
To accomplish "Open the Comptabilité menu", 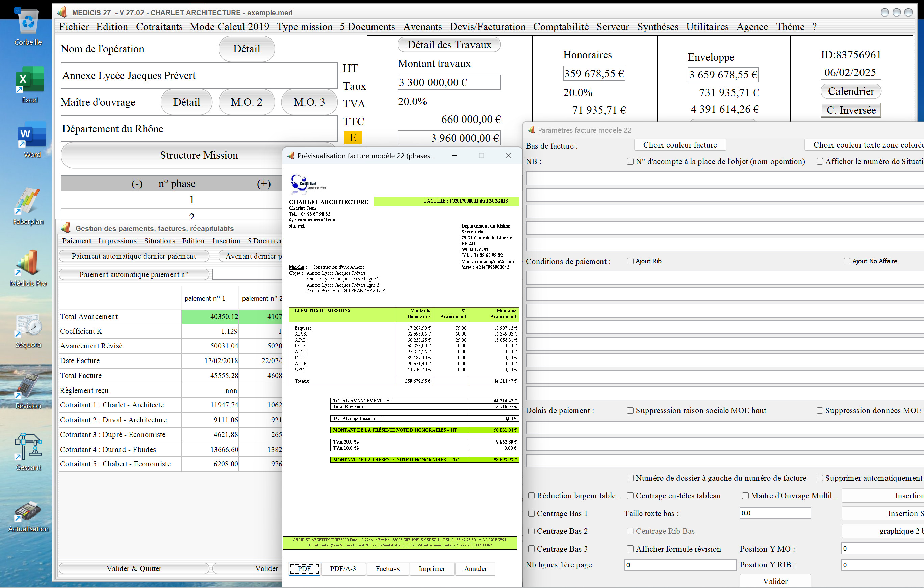I will tap(561, 26).
